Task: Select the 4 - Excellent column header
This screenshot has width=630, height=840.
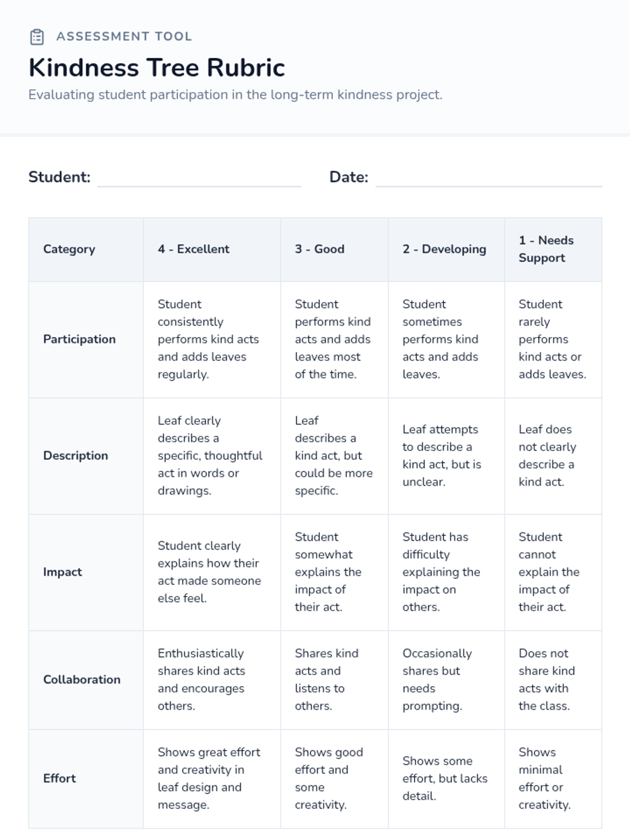Action: pos(193,249)
